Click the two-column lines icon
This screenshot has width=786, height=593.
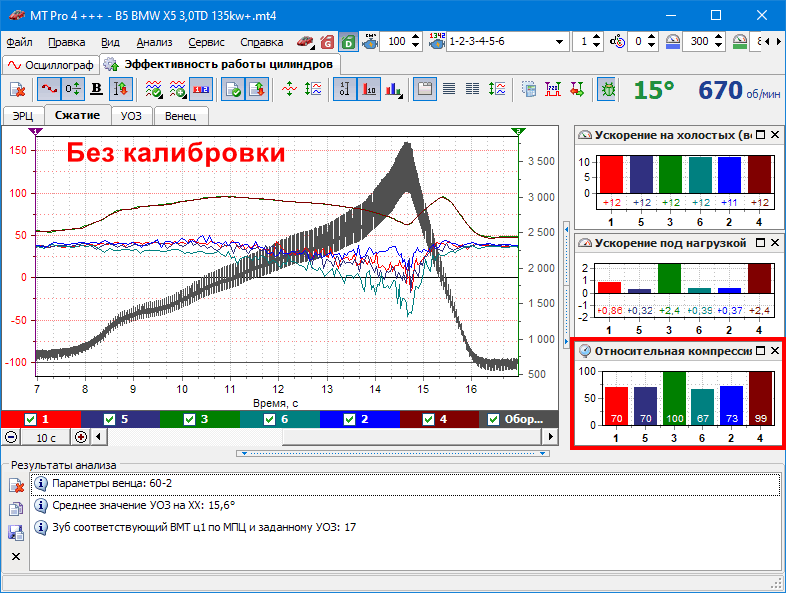472,90
